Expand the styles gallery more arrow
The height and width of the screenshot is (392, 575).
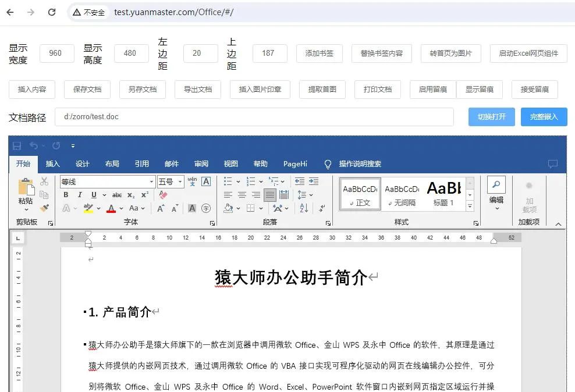[470, 206]
